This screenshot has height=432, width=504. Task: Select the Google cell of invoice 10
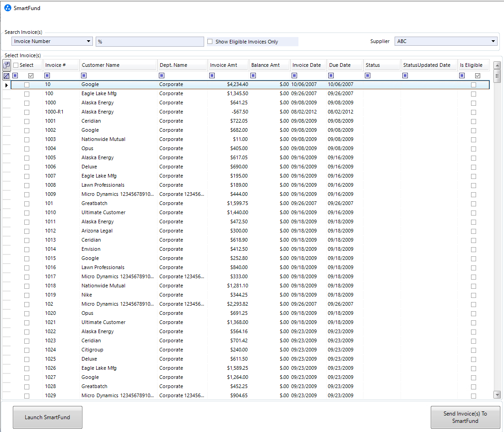(x=118, y=85)
